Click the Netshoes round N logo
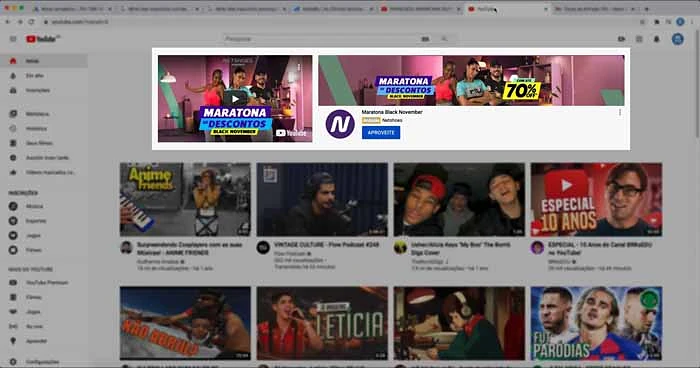700x368 pixels. [x=340, y=124]
